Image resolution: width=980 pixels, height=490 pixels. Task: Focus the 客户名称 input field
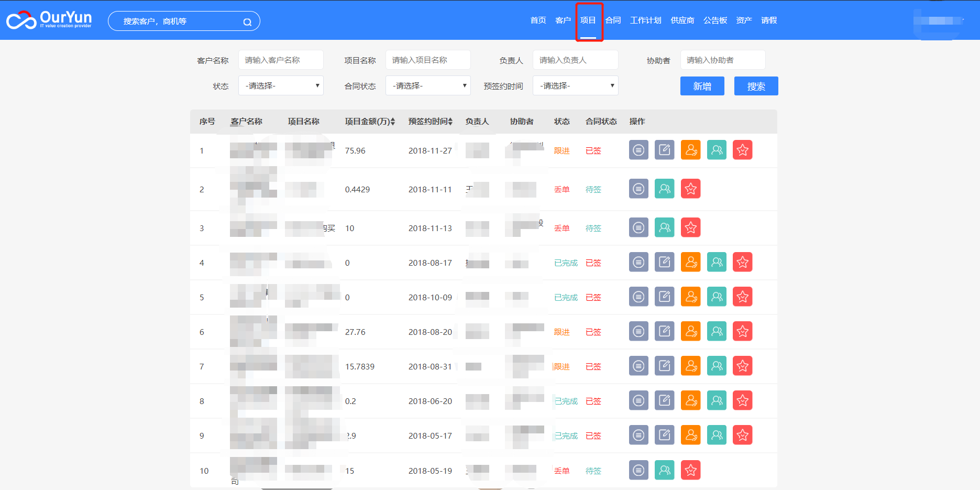281,60
